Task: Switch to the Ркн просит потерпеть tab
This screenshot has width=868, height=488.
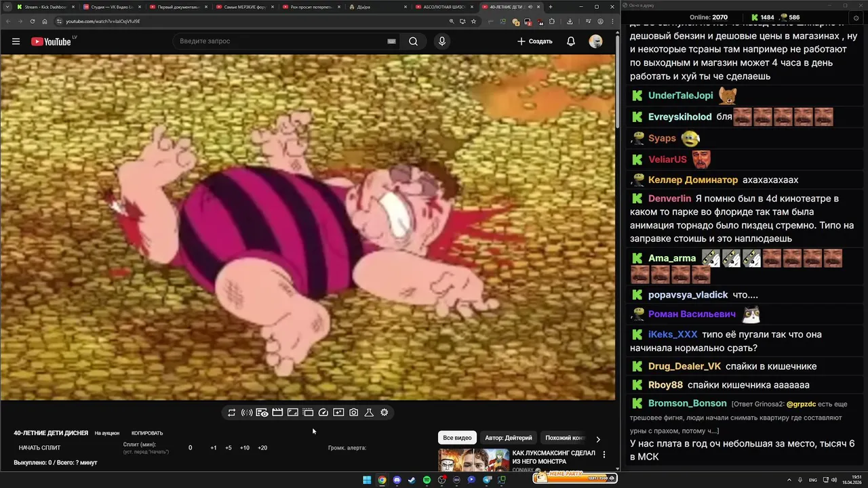Action: [x=311, y=7]
